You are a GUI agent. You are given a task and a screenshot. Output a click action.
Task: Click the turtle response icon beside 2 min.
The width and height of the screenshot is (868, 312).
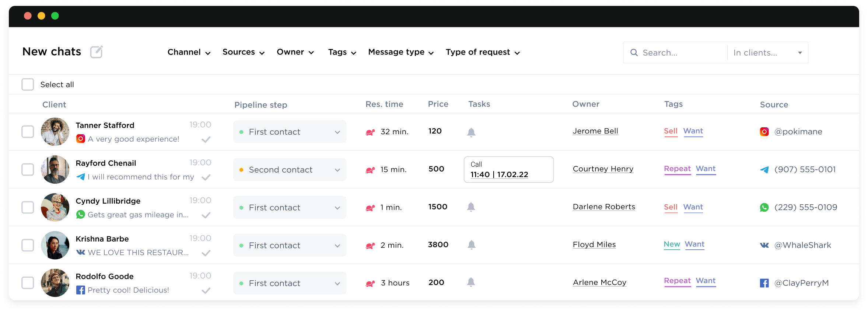point(370,246)
